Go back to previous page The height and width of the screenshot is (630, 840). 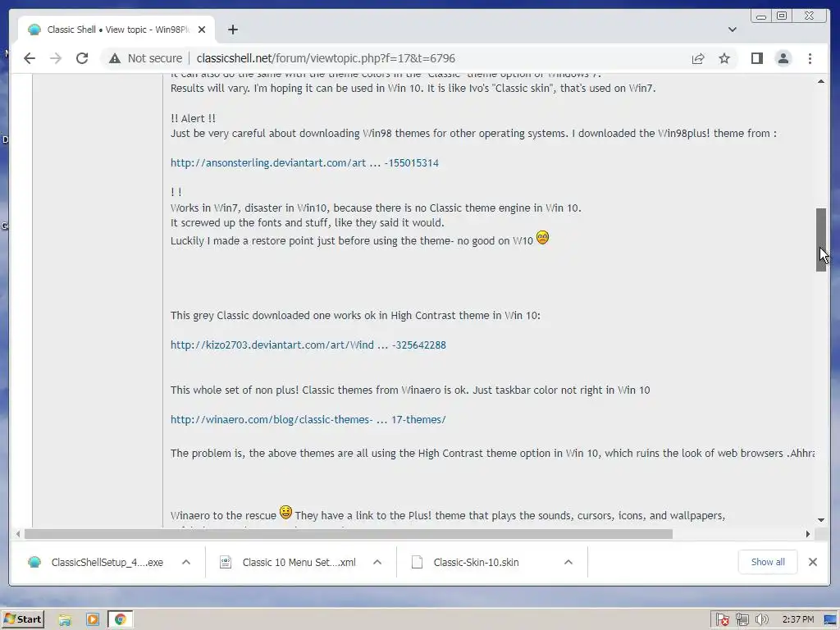click(x=30, y=58)
